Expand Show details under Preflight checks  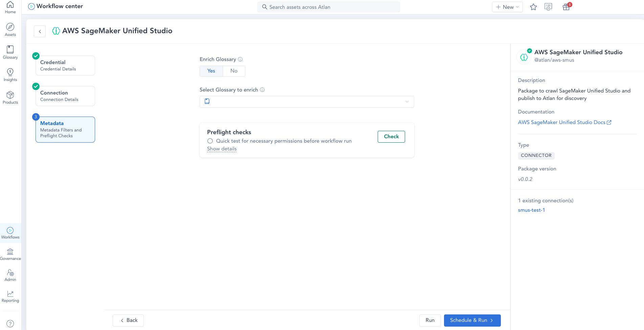point(222,149)
